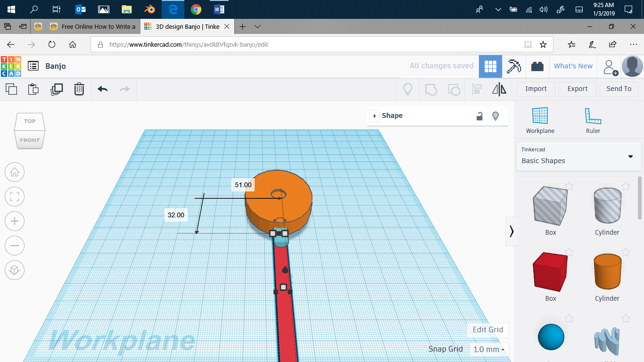Click the Copy tool icon
644x362 pixels.
[11, 89]
